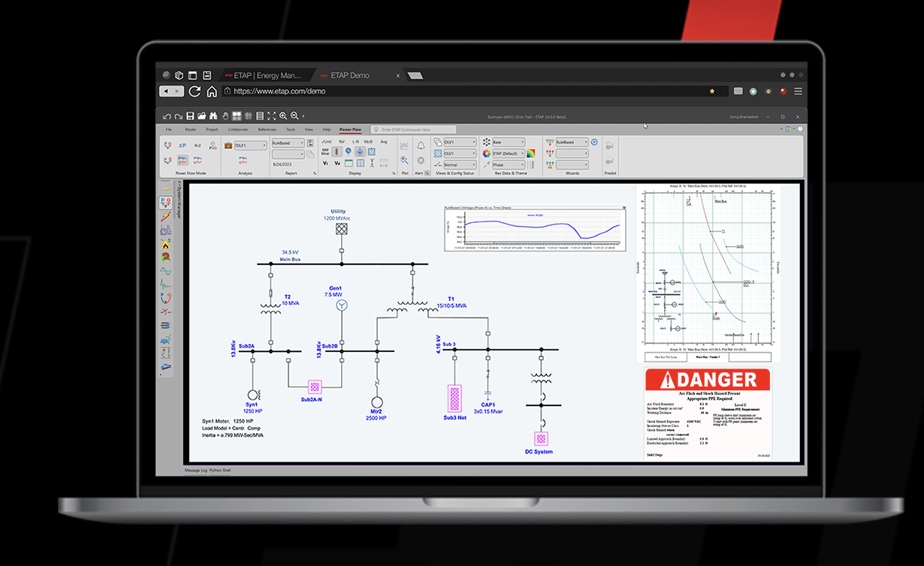Reload the browser page

tap(195, 92)
